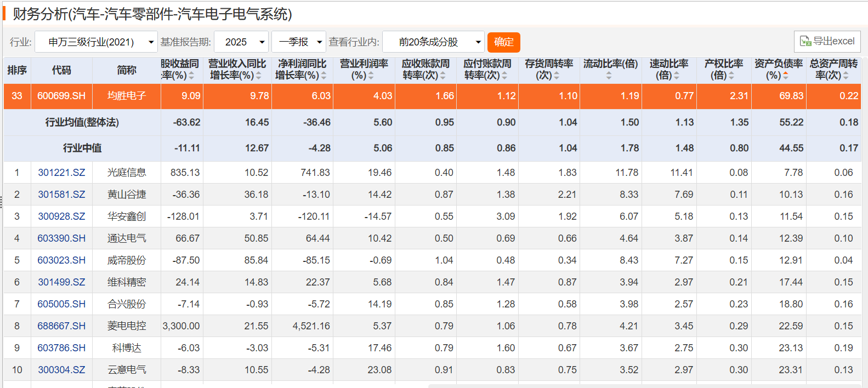868x388 pixels.
Task: Click the 简称 column header
Action: coord(127,70)
